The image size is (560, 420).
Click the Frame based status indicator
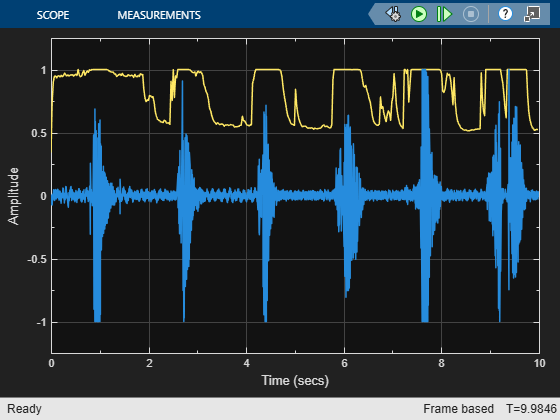pyautogui.click(x=458, y=409)
